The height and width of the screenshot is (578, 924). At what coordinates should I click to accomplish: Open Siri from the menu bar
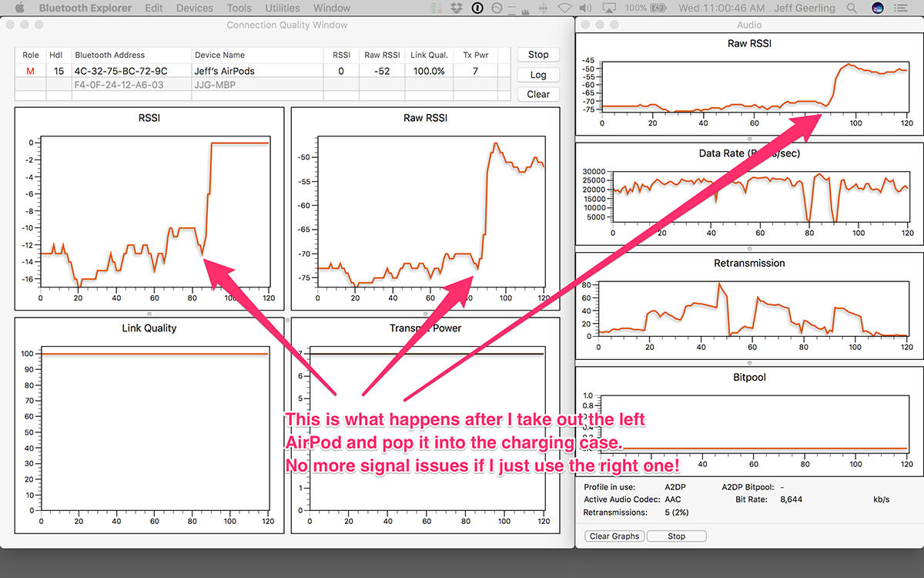point(877,8)
